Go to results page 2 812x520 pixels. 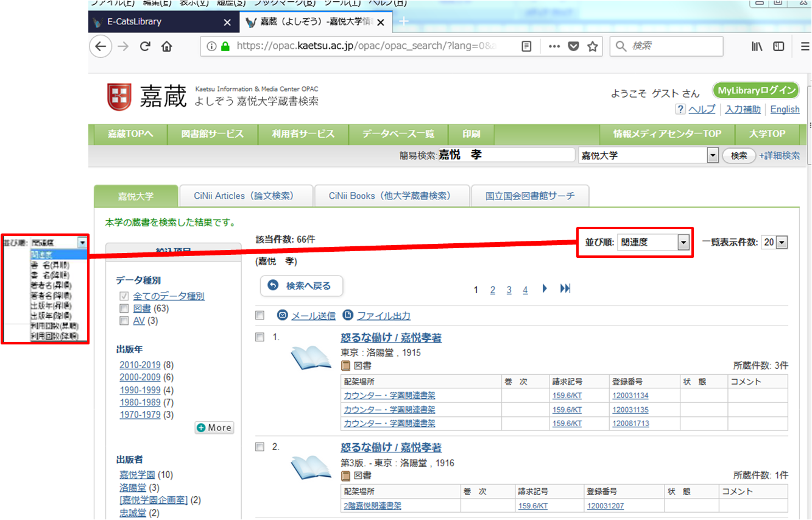tap(493, 290)
